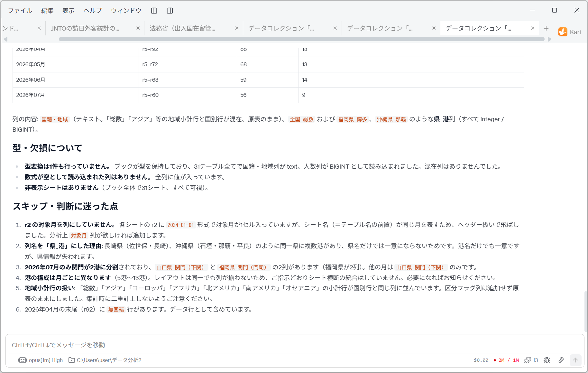This screenshot has height=373, width=588.
Task: Click the 型・欠損について heading
Action: tap(47, 148)
